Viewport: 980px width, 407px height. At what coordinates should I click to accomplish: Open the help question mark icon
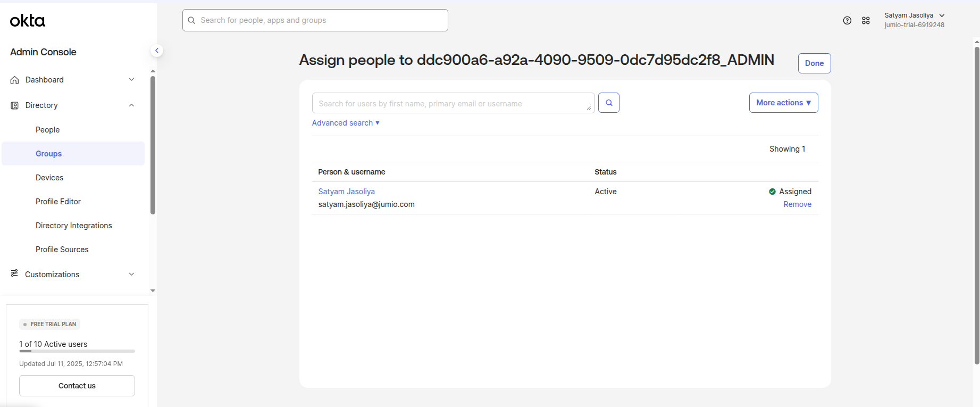click(x=847, y=20)
